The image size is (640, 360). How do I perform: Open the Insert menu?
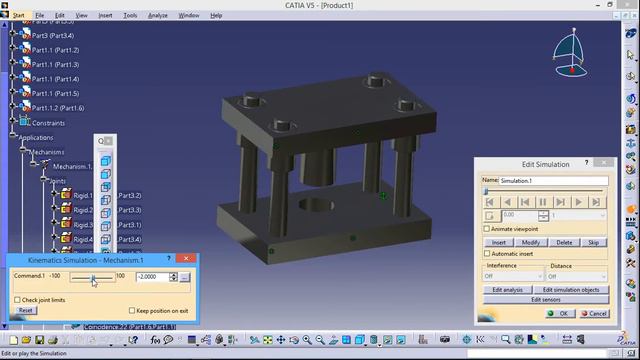[105, 16]
